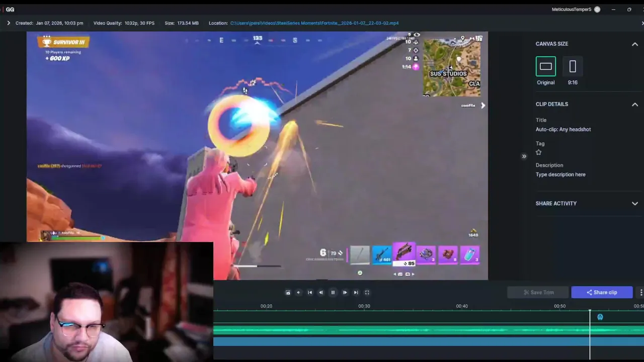Click the webcam overlay
Viewport: 644px width, 362px height.
pos(107,302)
